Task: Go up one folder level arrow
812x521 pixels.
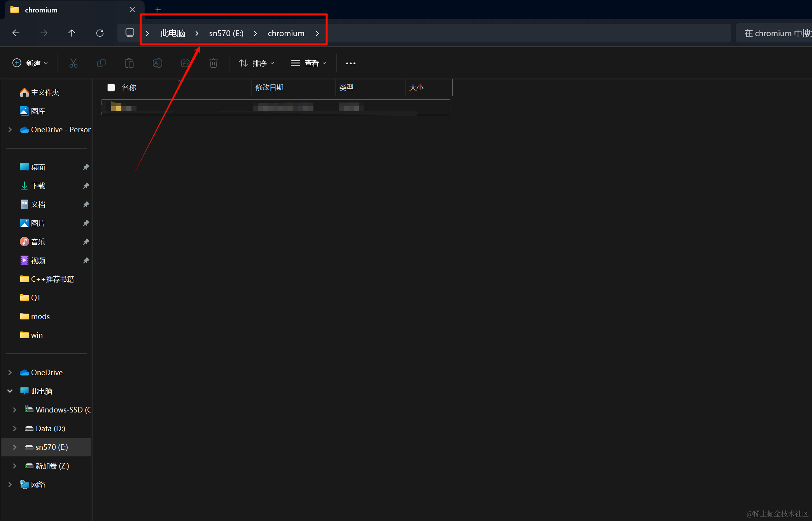Action: [72, 33]
